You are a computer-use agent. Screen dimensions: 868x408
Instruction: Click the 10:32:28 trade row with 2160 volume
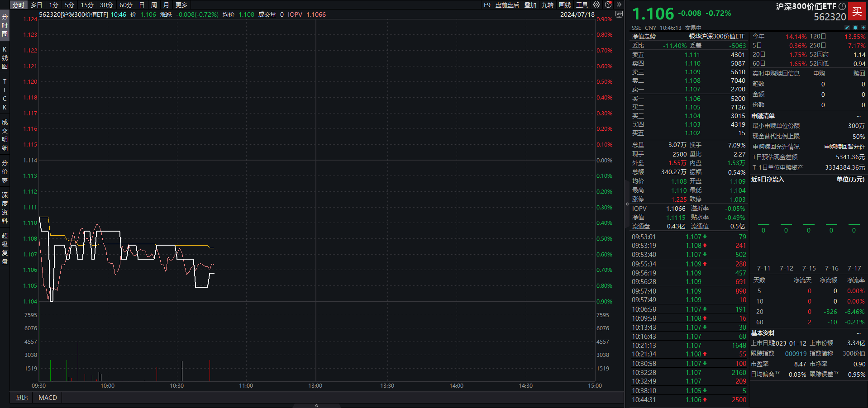click(x=689, y=373)
